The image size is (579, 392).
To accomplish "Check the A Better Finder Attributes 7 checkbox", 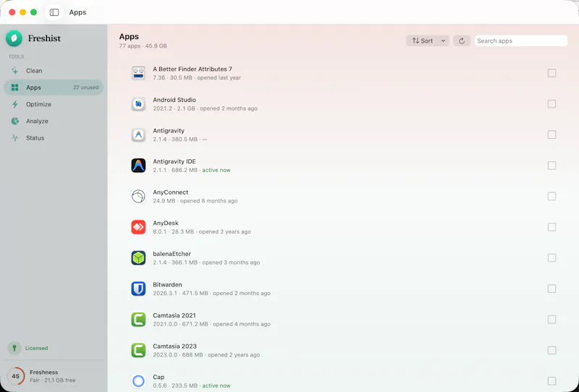I will (x=551, y=73).
